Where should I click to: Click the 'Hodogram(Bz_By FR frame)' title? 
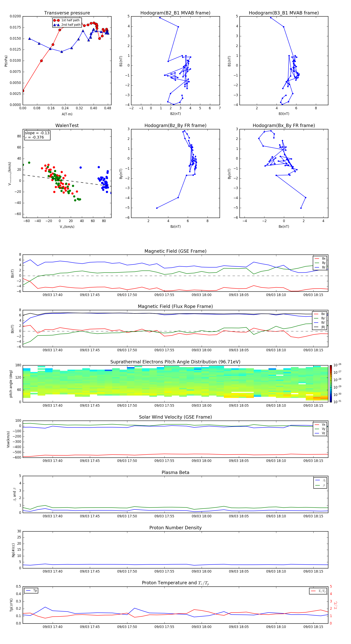175,125
